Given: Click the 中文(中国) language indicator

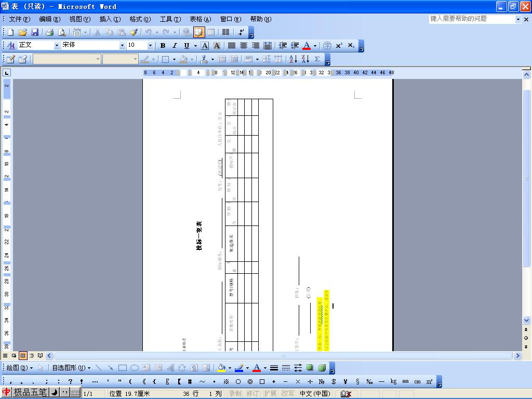Looking at the screenshot, I should pos(315,394).
